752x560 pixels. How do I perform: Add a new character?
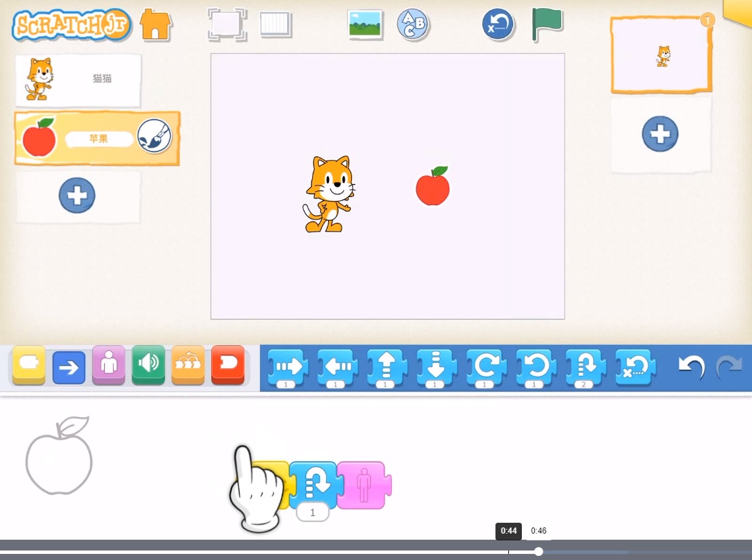tap(76, 195)
